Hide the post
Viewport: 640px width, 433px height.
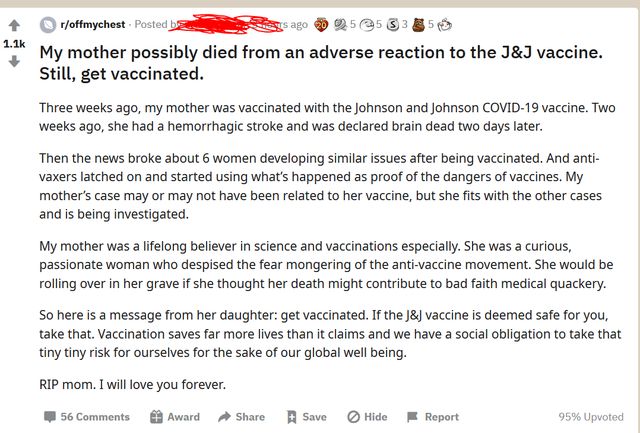tap(367, 417)
